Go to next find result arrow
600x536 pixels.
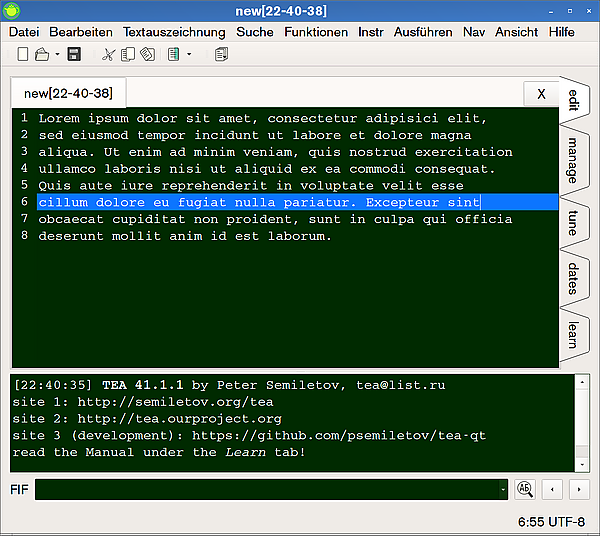579,489
